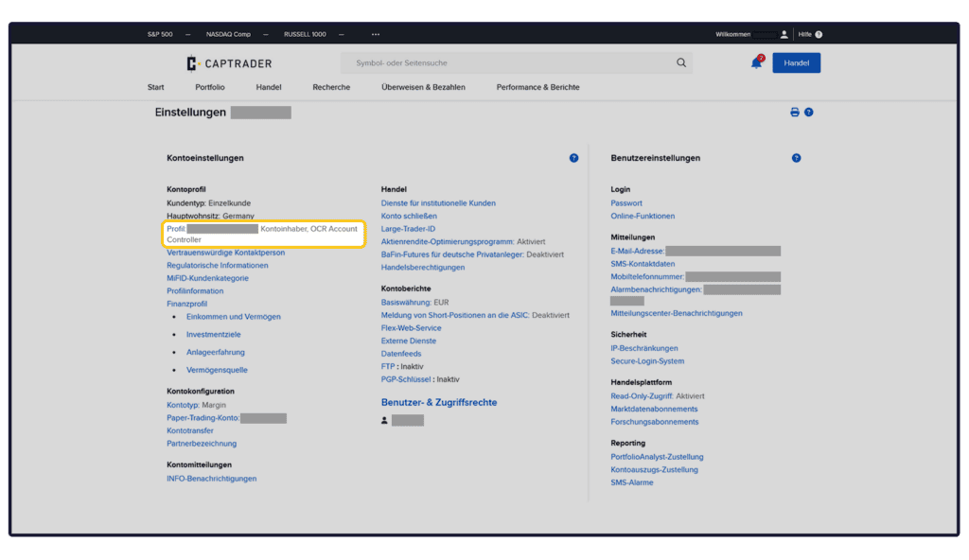Open Mitteilungscenter-Benachrichtigungen link
The height and width of the screenshot is (560, 969).
point(677,313)
